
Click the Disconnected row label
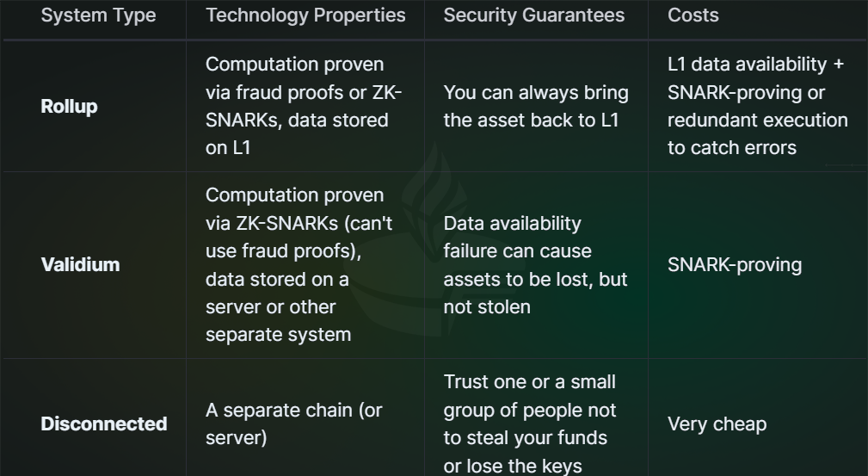(x=104, y=423)
